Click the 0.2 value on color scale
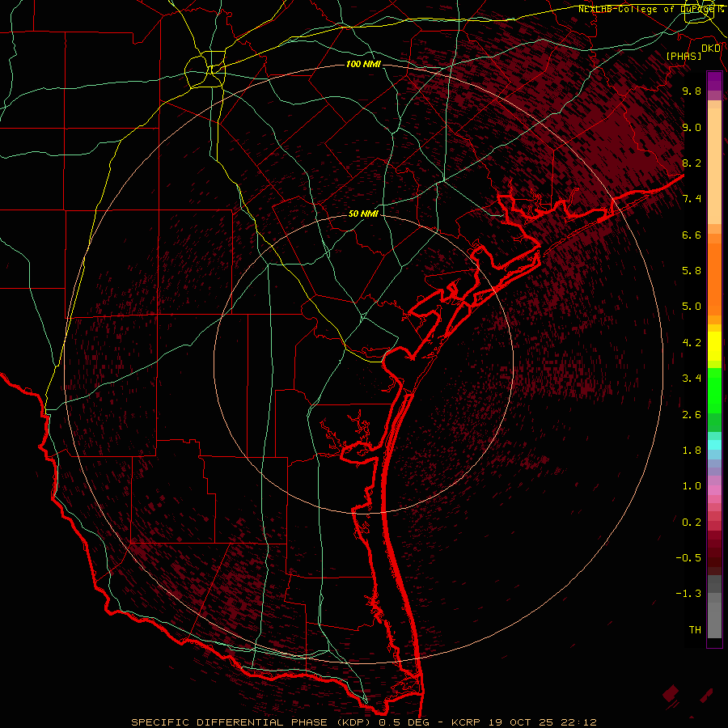 click(x=692, y=523)
